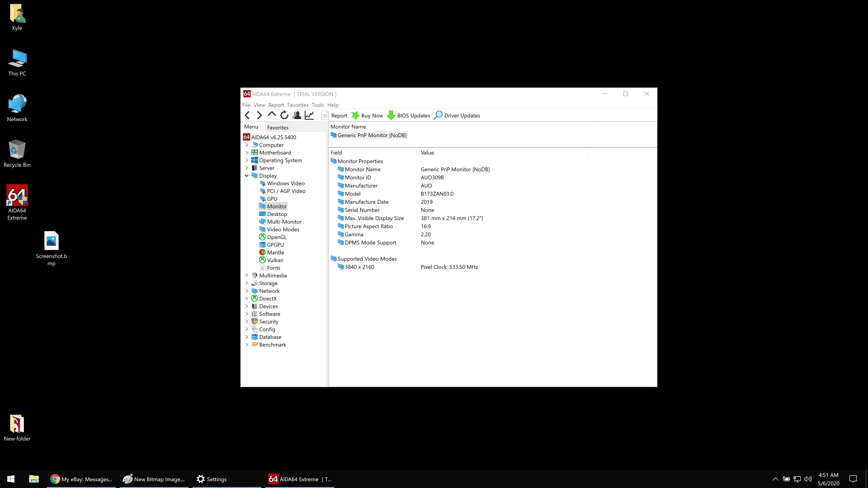The image size is (868, 488).
Task: Switch to the Favorites tab in the sidebar
Action: [278, 128]
